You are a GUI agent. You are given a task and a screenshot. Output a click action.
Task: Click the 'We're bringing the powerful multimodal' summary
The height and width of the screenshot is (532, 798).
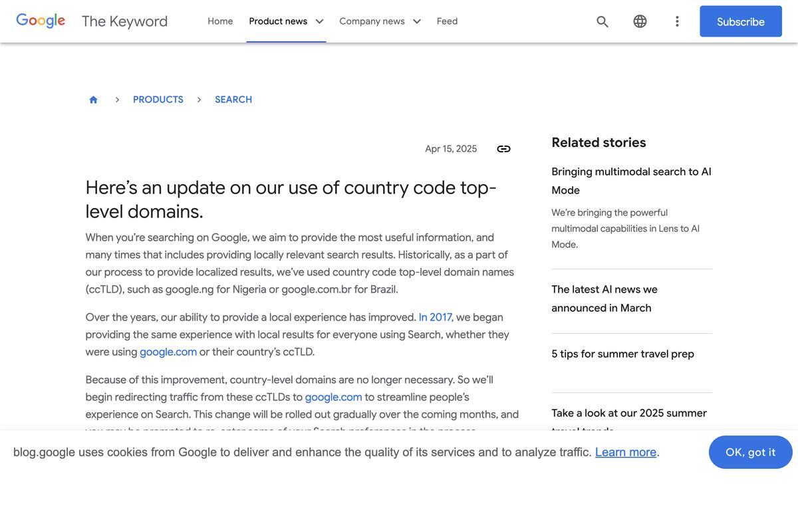[x=626, y=229]
